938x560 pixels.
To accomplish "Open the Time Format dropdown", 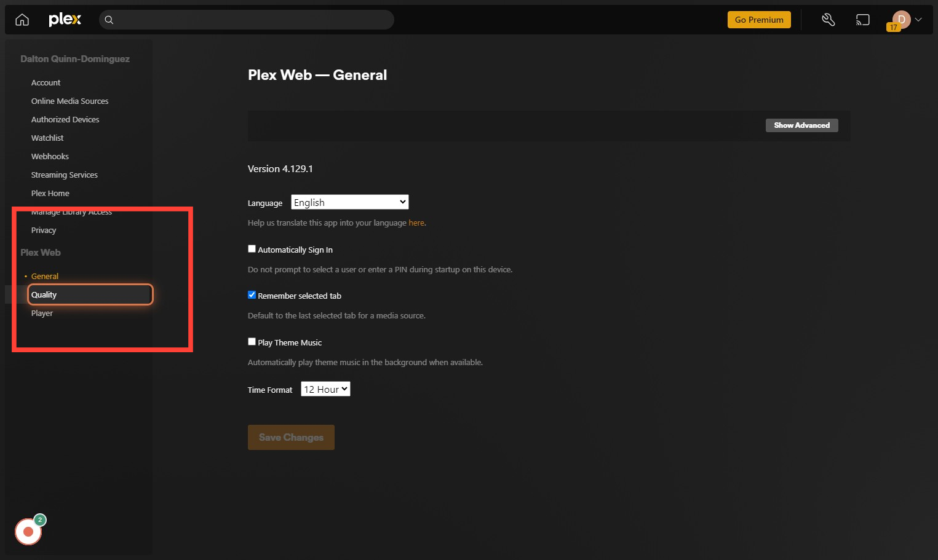I will 325,389.
